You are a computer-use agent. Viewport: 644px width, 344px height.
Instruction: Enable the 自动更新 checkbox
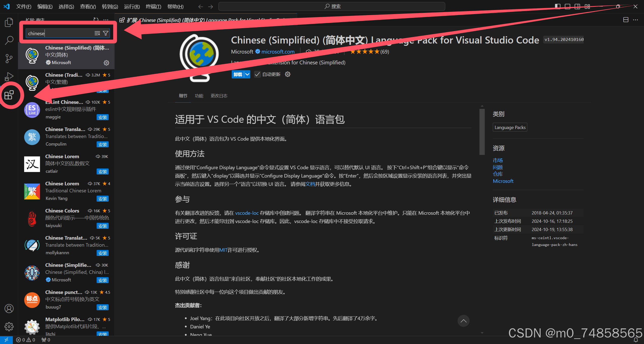point(257,74)
